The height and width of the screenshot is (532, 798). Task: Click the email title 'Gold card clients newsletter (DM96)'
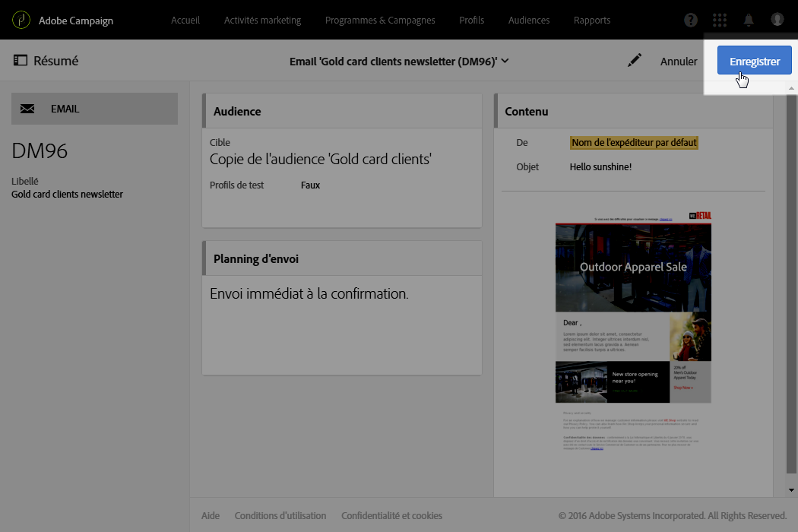(394, 62)
